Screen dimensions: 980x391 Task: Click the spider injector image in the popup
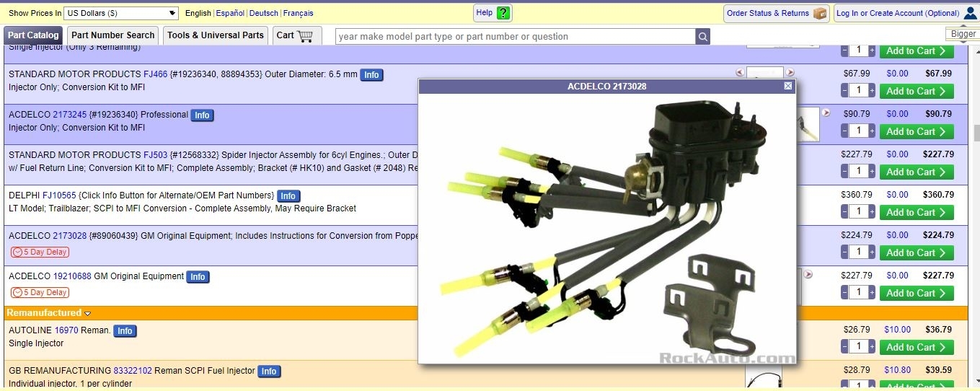coord(607,228)
